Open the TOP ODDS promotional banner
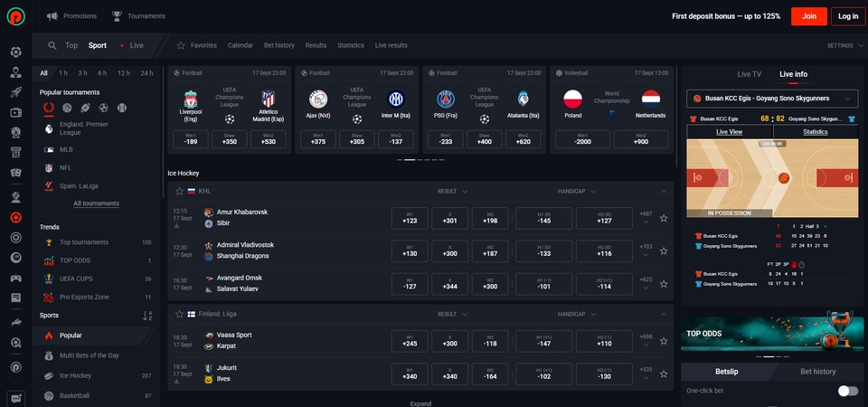Viewport: 868px width, 407px height. [x=771, y=334]
